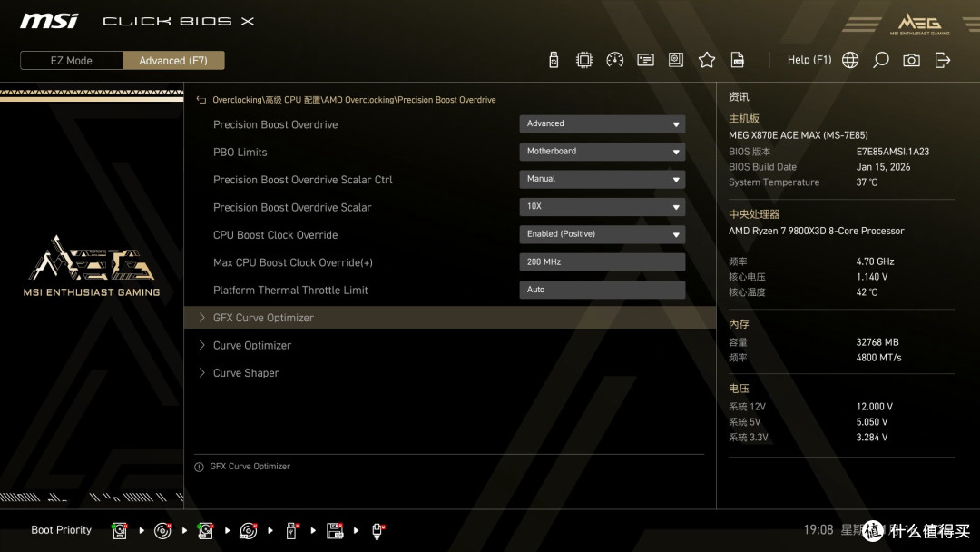980x552 pixels.
Task: Open Scalar Ctrl dropdown showing Manual
Action: coord(602,179)
